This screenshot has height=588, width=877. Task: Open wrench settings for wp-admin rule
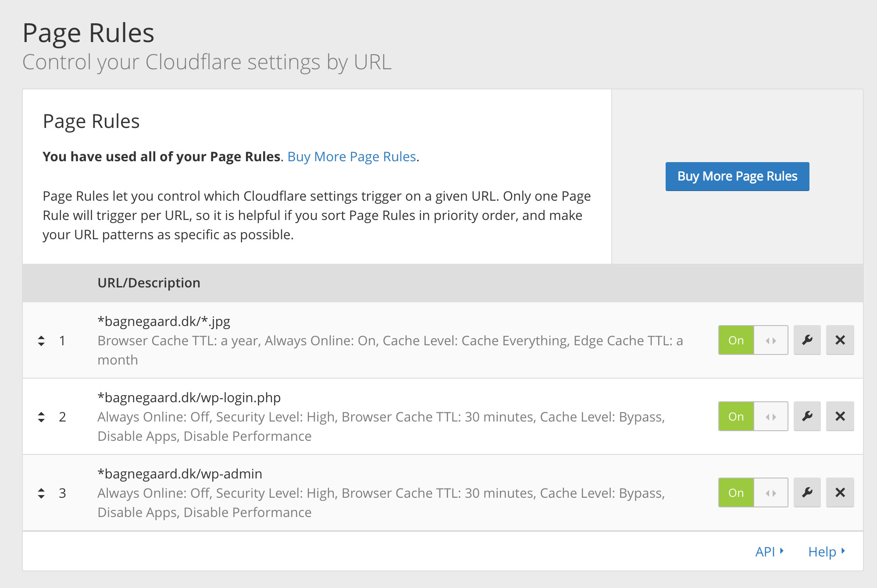[x=807, y=492]
